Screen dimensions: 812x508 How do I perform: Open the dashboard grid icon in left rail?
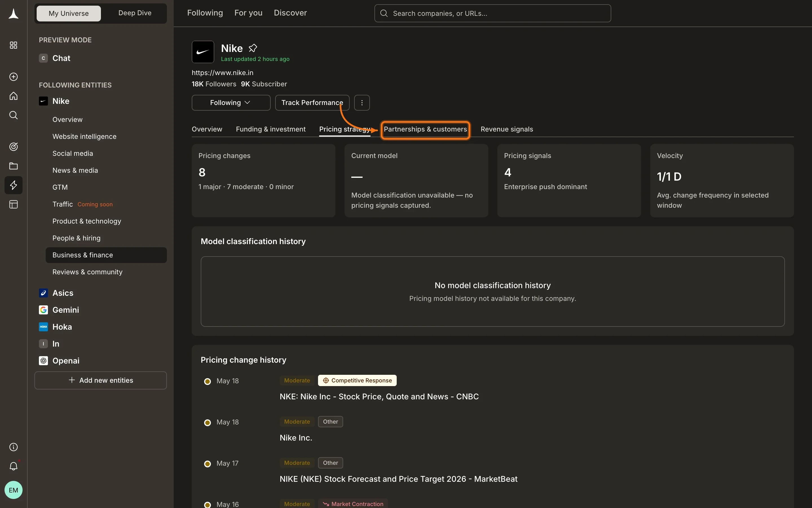[x=14, y=45]
